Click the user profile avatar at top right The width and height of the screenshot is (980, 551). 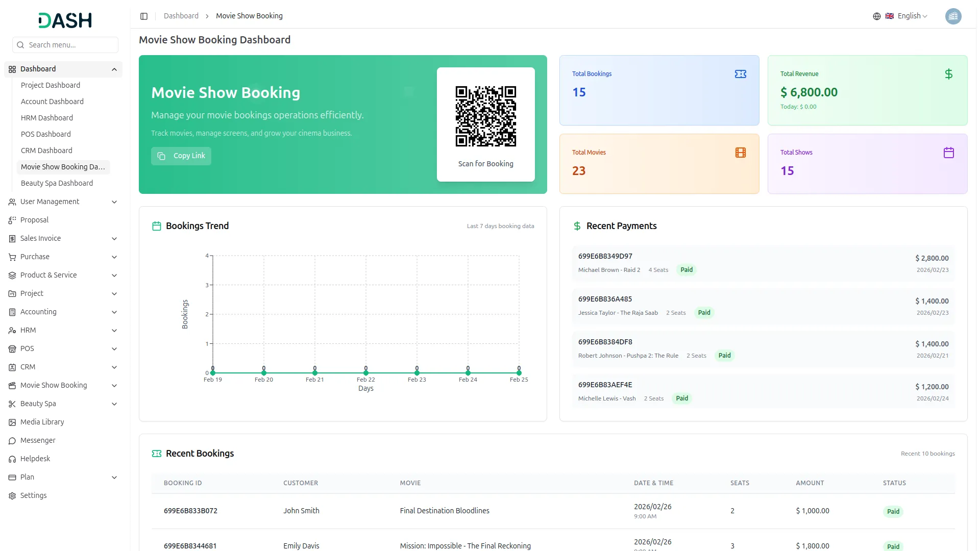[953, 16]
